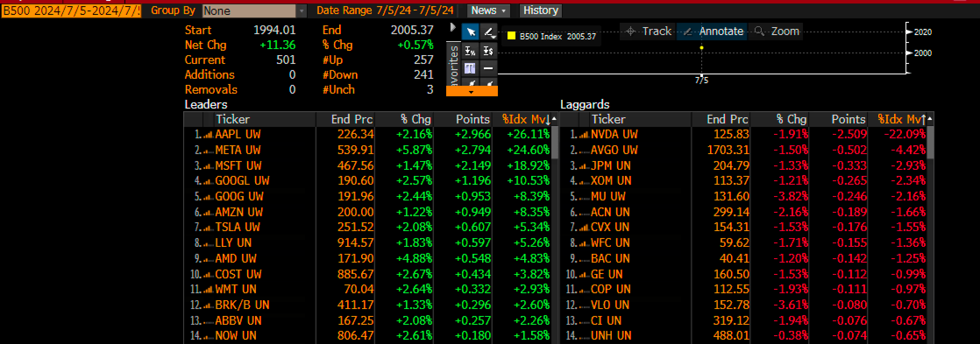Click the yellow 7/5 data point on chart
The image size is (980, 344).
click(x=702, y=48)
